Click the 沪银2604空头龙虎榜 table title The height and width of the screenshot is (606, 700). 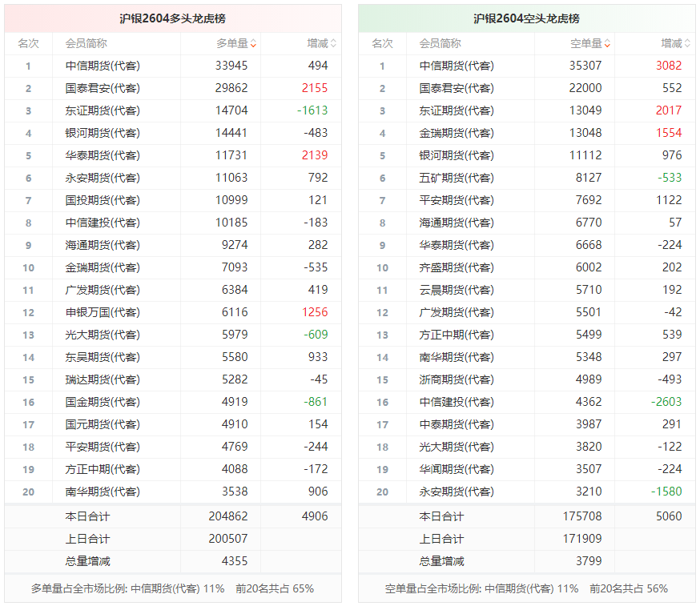tap(527, 18)
